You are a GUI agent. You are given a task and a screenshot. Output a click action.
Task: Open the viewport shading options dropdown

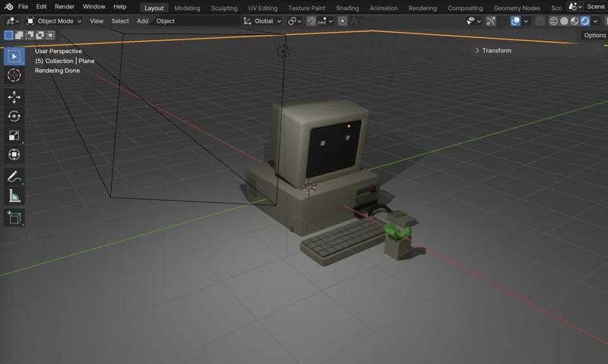tap(596, 21)
